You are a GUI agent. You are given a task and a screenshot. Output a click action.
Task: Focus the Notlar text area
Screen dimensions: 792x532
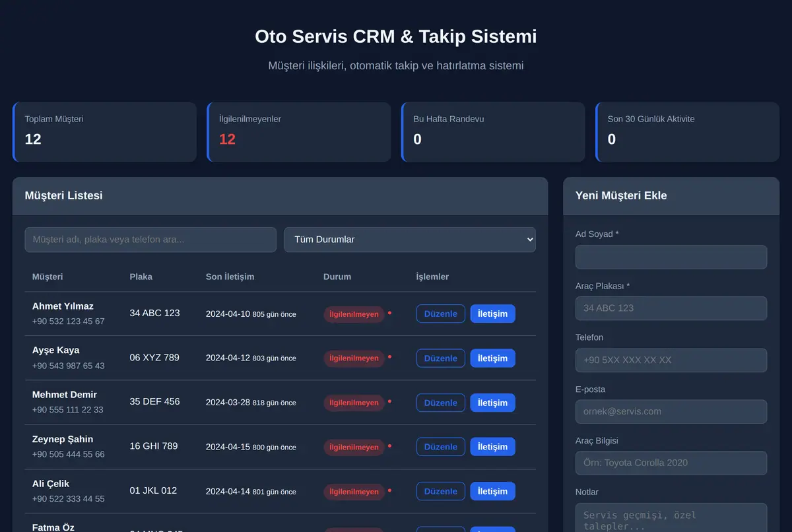(x=671, y=517)
